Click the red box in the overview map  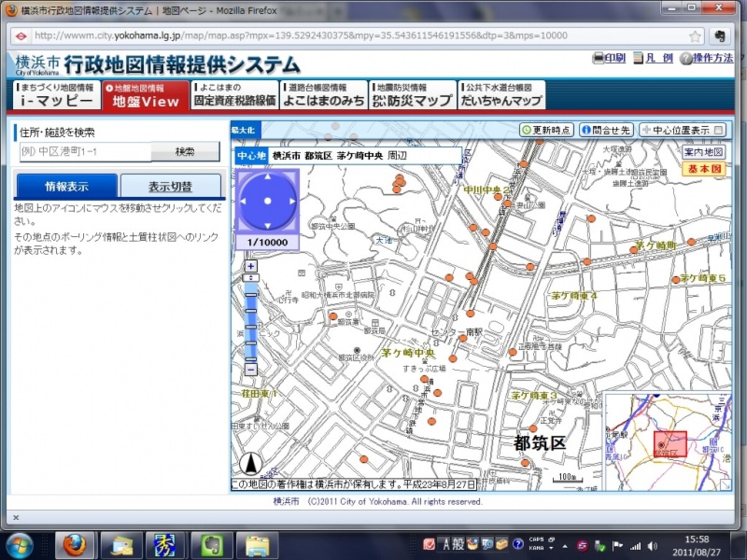click(670, 444)
